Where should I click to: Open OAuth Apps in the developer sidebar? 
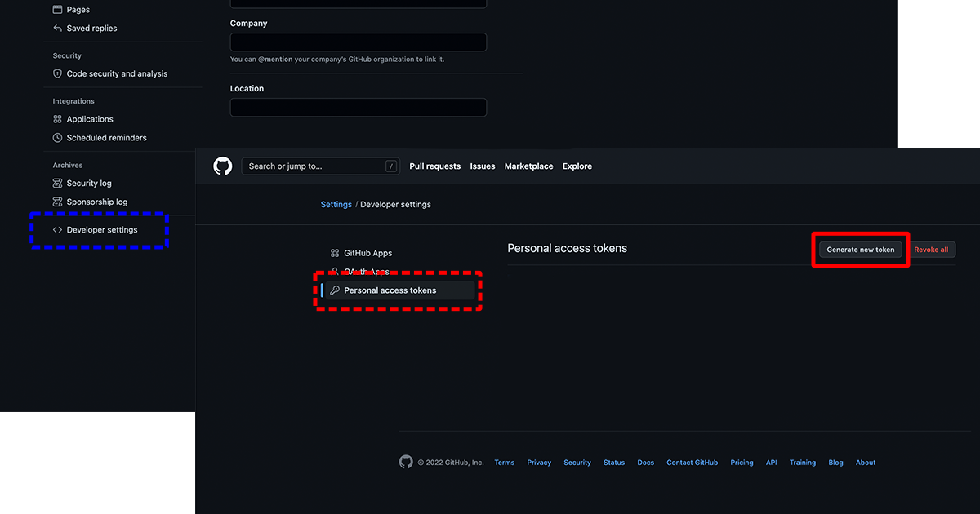tap(367, 272)
